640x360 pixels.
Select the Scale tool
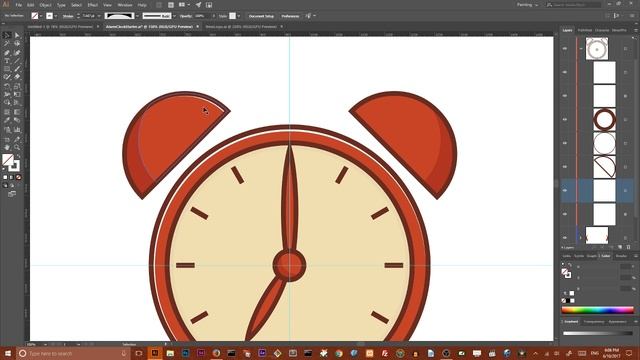click(x=17, y=86)
